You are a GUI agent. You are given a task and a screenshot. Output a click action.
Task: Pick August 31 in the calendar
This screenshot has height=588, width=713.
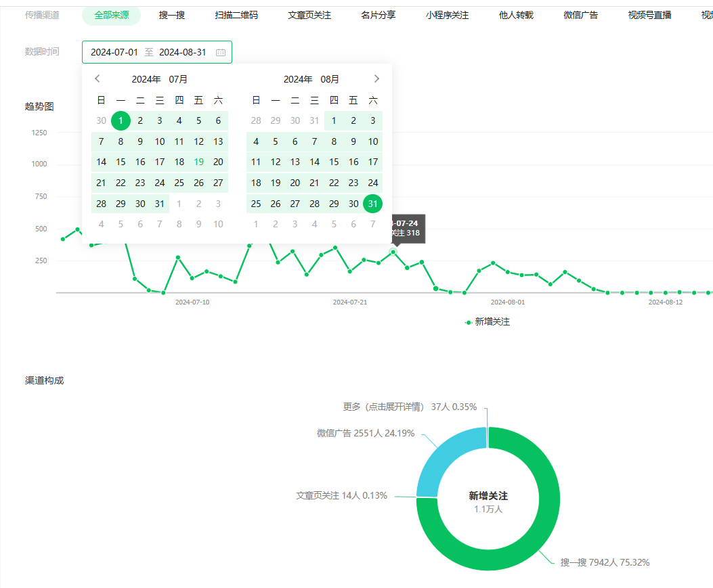click(372, 204)
